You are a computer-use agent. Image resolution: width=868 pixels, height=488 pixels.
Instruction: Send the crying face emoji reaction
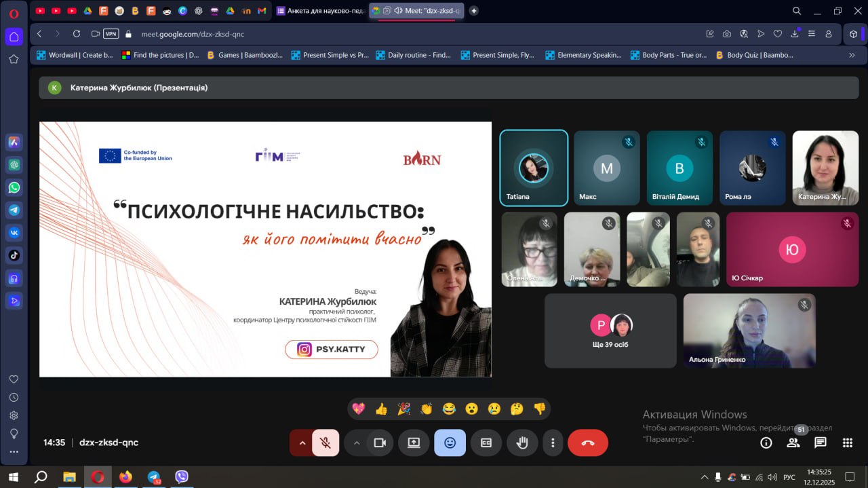494,409
